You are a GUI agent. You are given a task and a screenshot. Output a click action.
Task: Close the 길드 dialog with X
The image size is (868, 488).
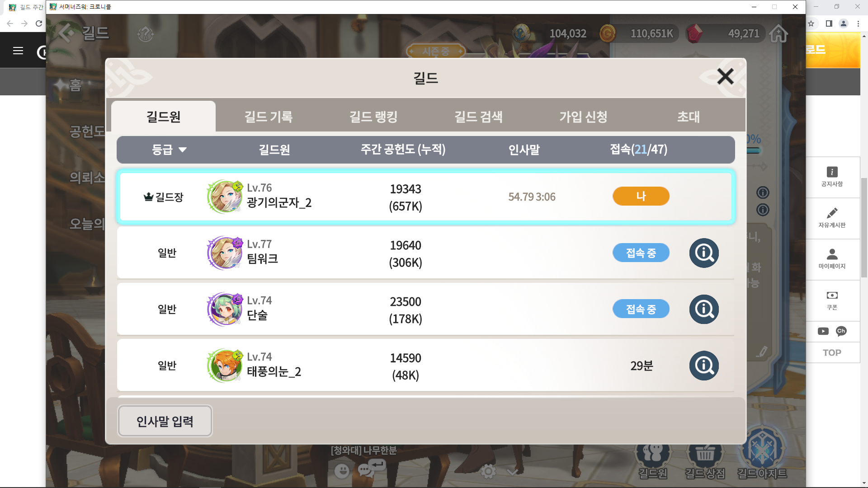[725, 76]
